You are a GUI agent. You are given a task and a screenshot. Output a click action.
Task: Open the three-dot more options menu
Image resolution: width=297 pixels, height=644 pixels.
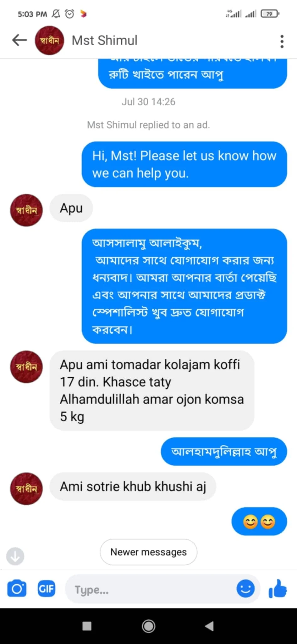pyautogui.click(x=282, y=41)
